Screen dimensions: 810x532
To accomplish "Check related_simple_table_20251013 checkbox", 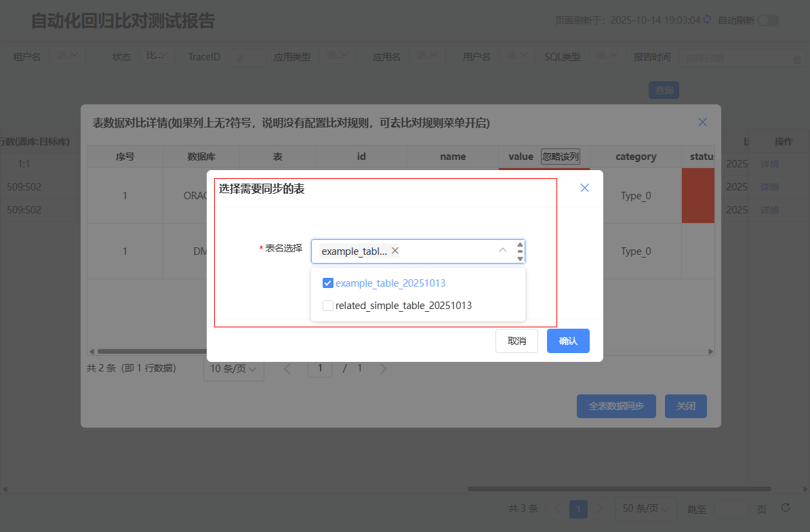I will click(328, 306).
